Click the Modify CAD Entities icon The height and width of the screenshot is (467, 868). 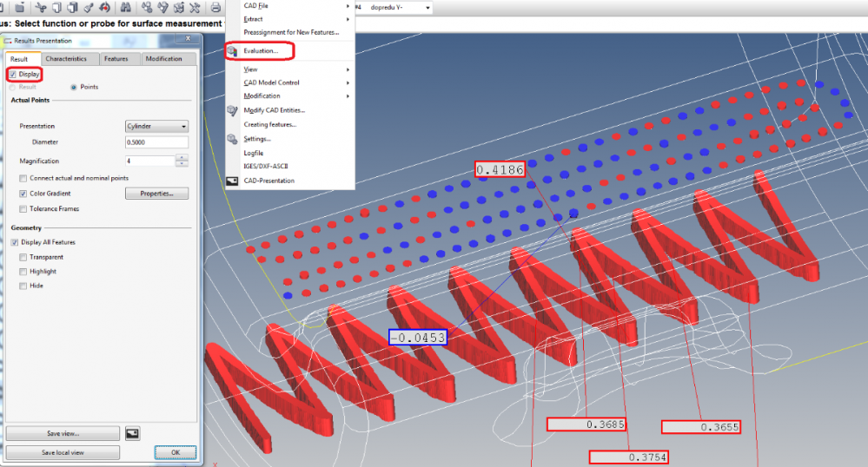pos(232,110)
